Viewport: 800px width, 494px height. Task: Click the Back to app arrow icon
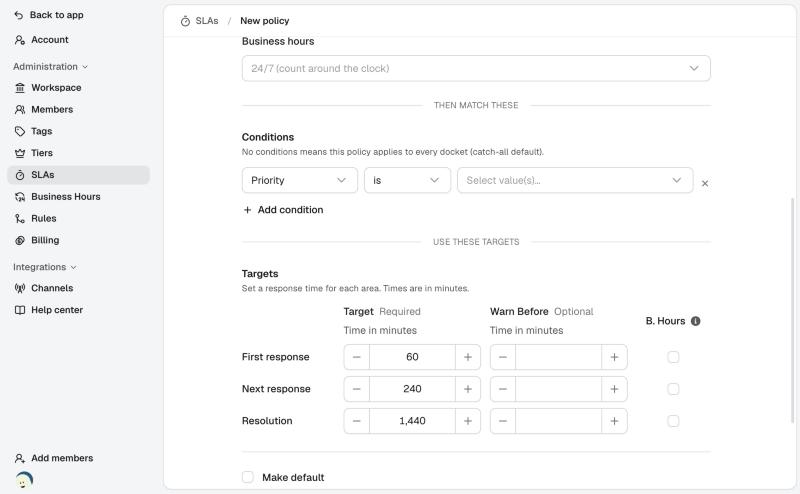19,15
